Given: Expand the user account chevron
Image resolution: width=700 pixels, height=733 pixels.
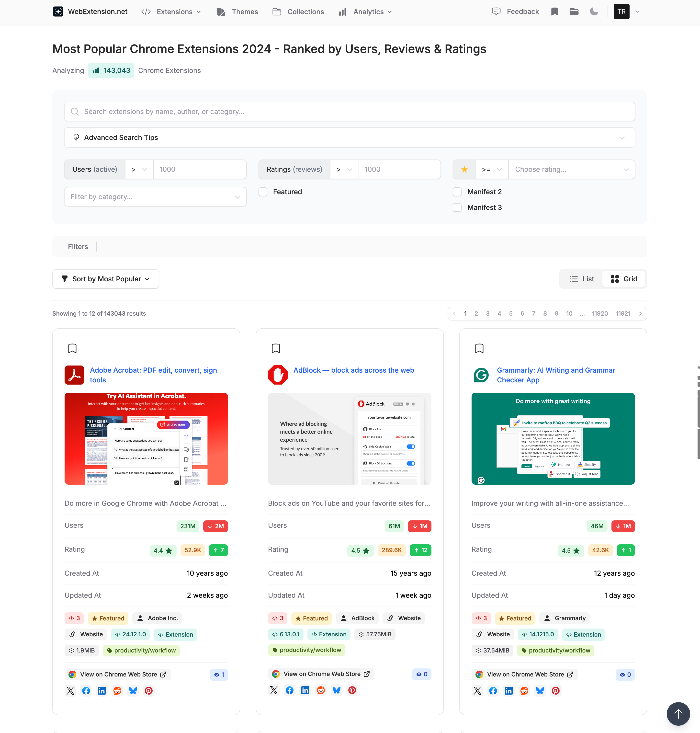Looking at the screenshot, I should 638,11.
